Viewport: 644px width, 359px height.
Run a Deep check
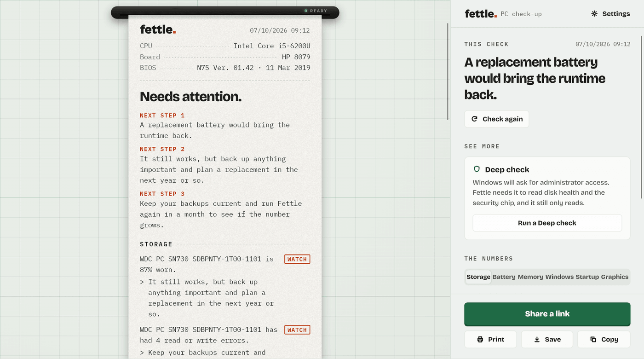click(547, 223)
